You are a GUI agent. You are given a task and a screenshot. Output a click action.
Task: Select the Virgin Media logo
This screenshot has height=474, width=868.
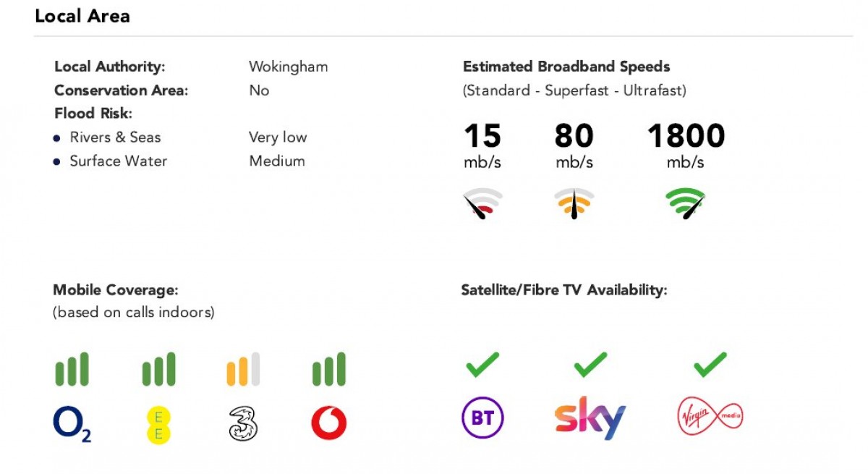[x=710, y=418]
